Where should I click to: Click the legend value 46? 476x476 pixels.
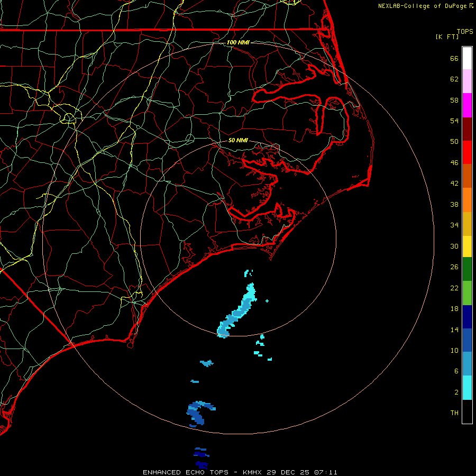coord(454,162)
